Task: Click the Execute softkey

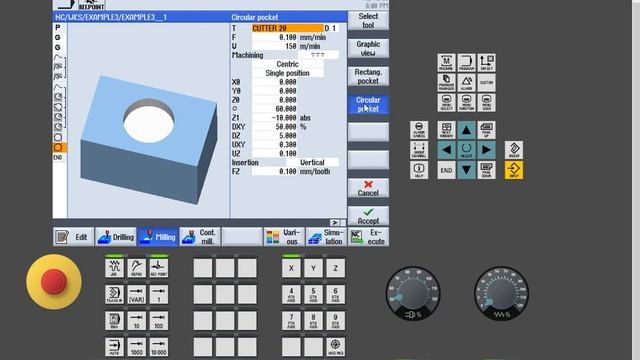Action: point(369,237)
